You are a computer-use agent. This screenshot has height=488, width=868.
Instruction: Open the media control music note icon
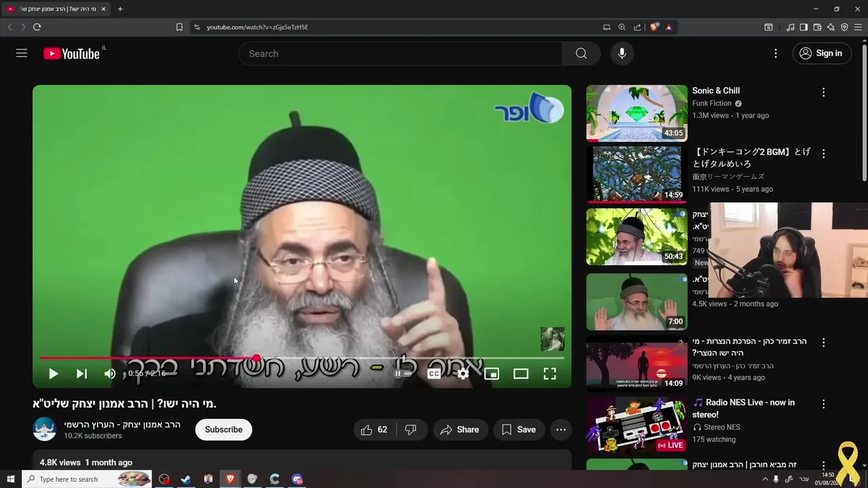pyautogui.click(x=790, y=27)
